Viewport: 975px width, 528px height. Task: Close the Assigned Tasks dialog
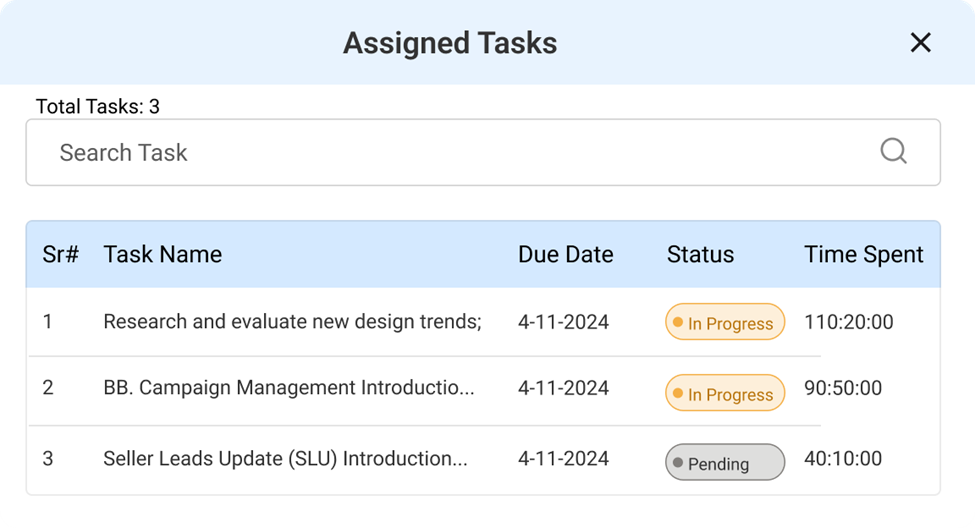pyautogui.click(x=920, y=43)
